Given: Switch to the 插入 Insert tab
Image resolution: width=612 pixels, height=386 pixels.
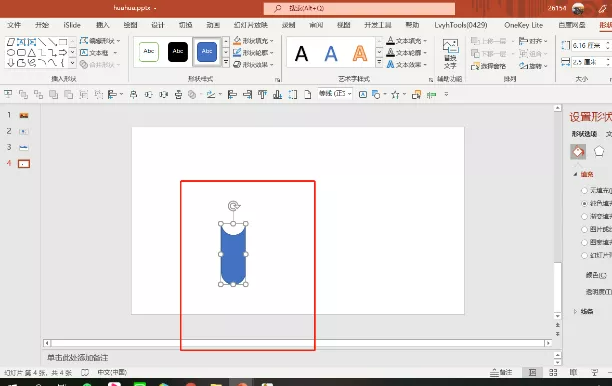Looking at the screenshot, I should pyautogui.click(x=103, y=25).
